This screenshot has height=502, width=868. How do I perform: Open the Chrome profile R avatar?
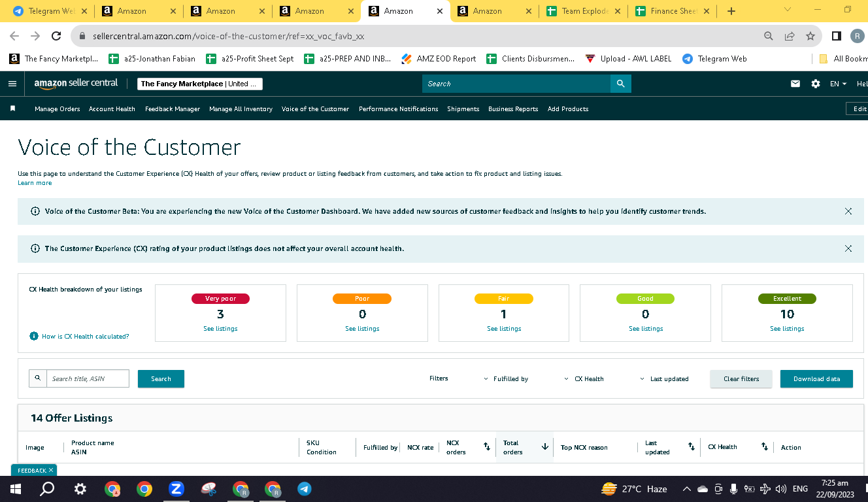coord(858,37)
